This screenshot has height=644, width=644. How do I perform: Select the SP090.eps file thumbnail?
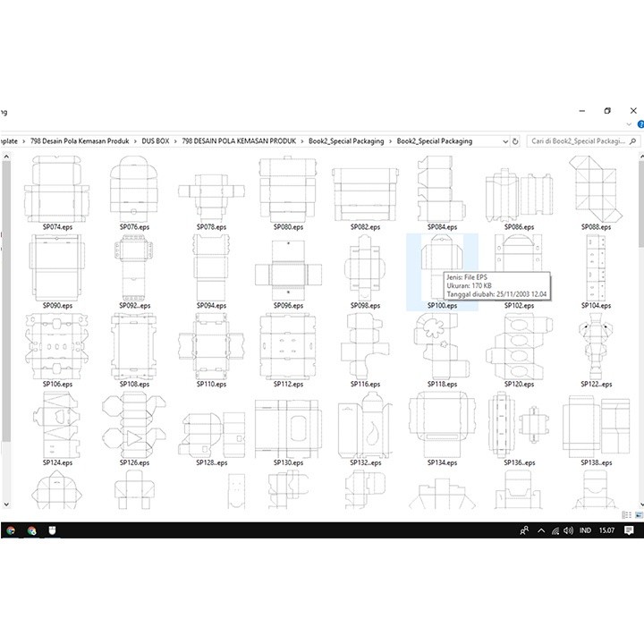[57, 267]
